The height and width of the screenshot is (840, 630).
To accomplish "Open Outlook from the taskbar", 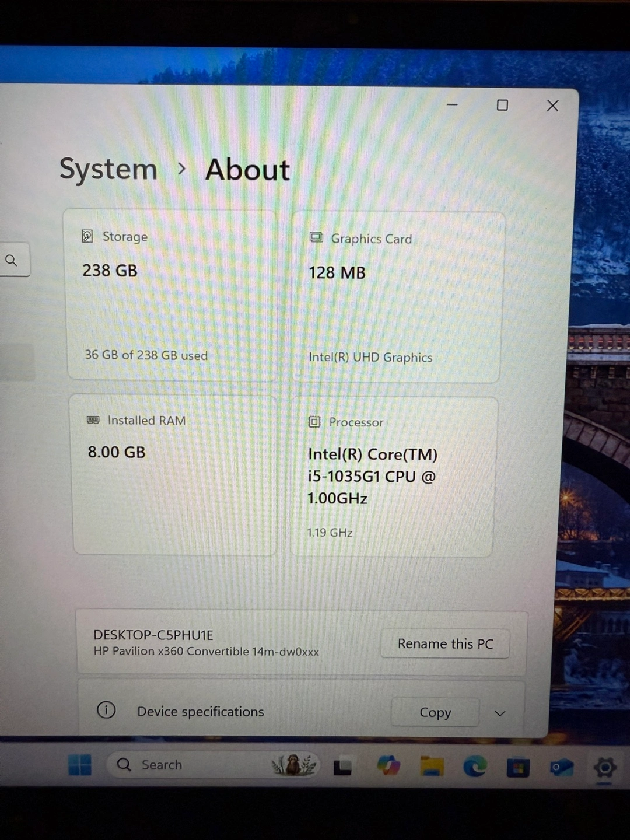I will click(x=561, y=767).
